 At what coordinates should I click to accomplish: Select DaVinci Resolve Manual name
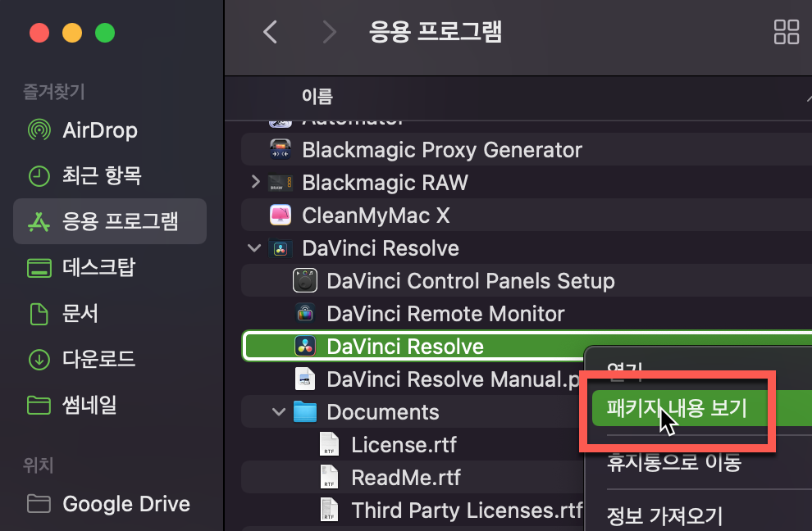454,379
